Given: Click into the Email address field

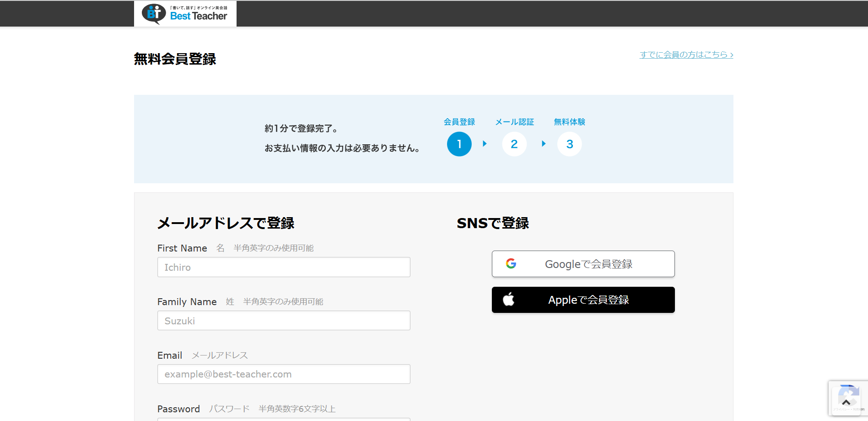Looking at the screenshot, I should (284, 374).
